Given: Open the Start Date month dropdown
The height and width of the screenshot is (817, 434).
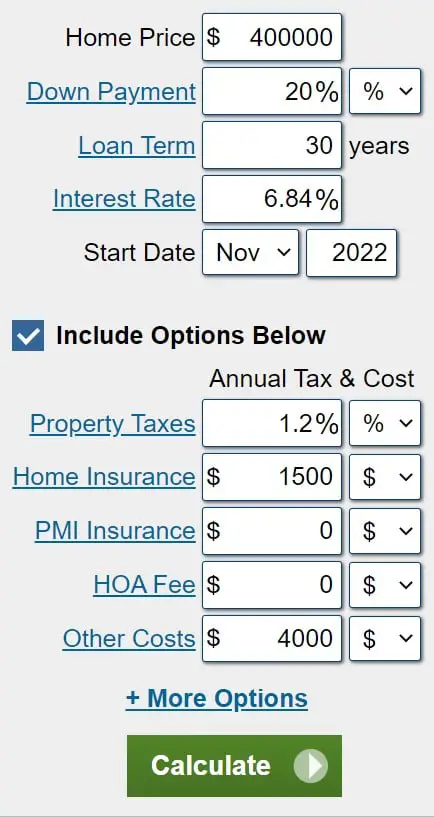Looking at the screenshot, I should coord(250,253).
